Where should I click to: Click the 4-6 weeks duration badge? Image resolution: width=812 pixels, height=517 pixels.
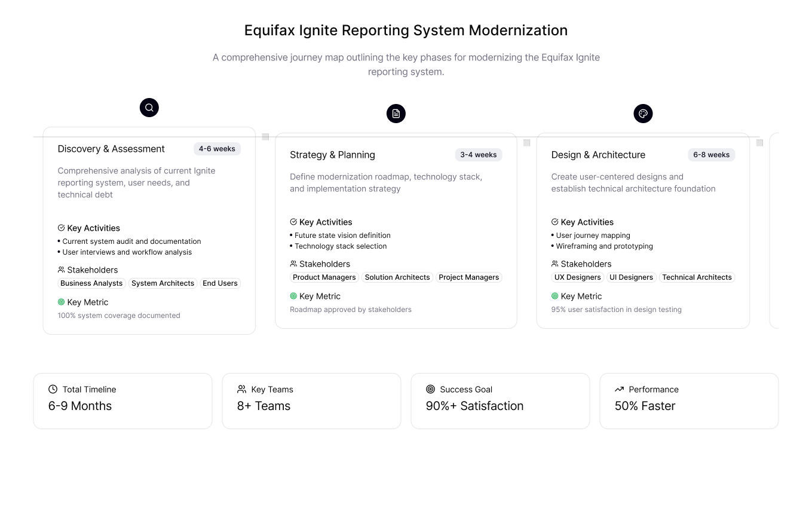click(x=217, y=149)
